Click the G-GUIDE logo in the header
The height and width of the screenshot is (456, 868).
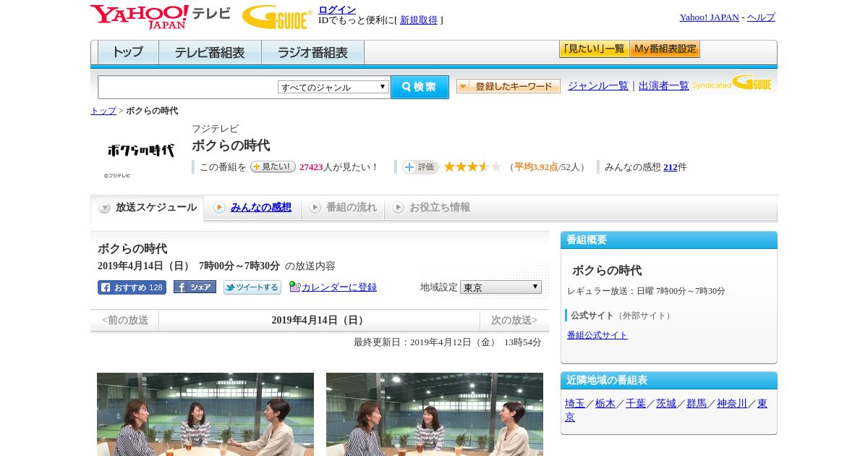click(x=277, y=17)
